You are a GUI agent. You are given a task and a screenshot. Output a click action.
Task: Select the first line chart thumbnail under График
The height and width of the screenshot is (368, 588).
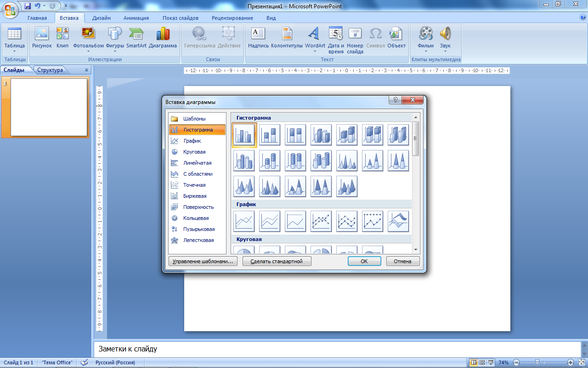244,221
